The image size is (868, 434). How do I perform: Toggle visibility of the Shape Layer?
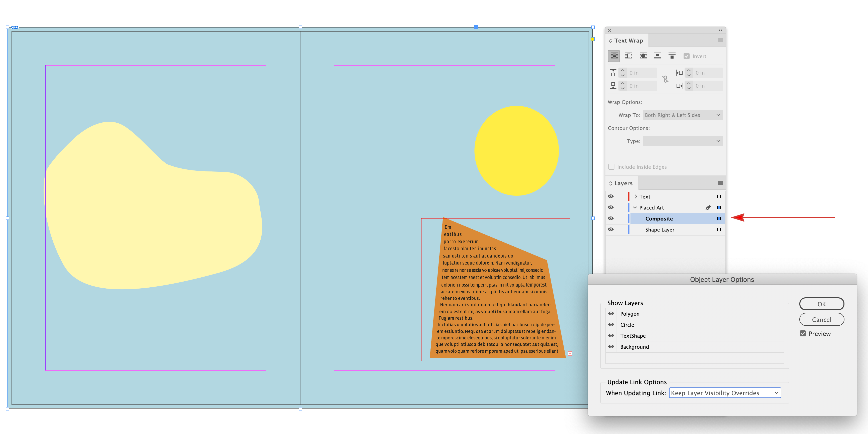point(611,230)
